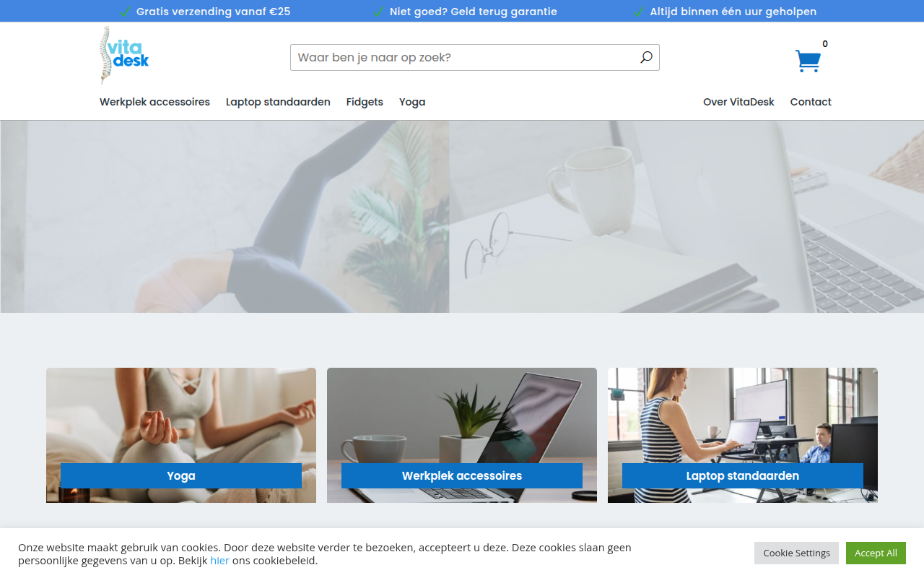
Task: Open Laptop standaarden menu item
Action: point(278,102)
